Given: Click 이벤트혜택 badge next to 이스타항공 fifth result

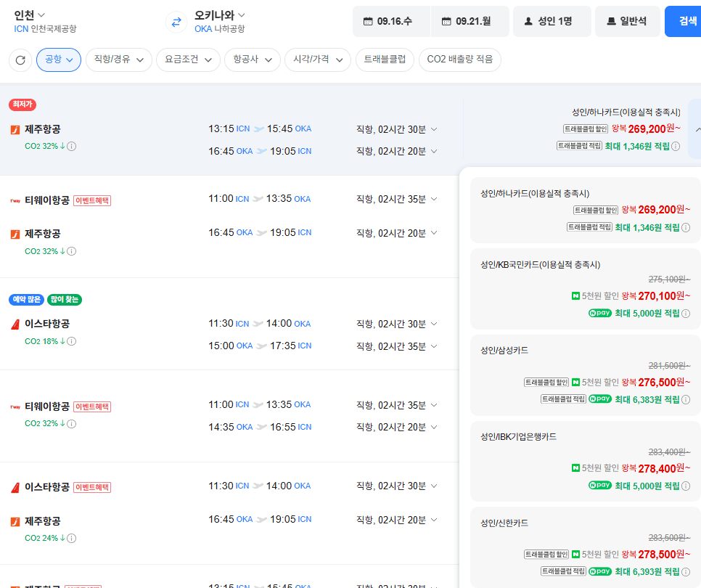Looking at the screenshot, I should click(x=92, y=487).
